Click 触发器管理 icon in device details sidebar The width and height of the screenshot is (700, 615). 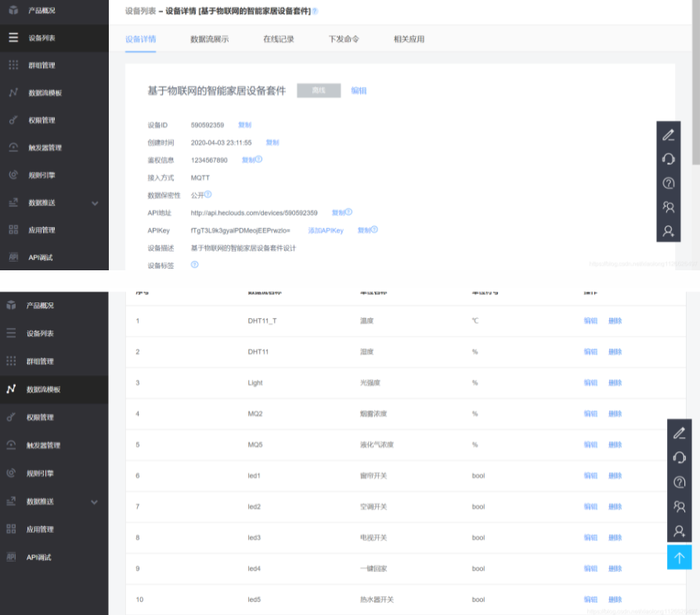[x=13, y=147]
